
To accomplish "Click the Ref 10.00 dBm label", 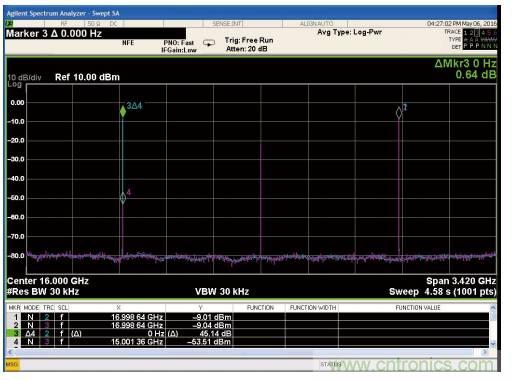I will click(87, 77).
